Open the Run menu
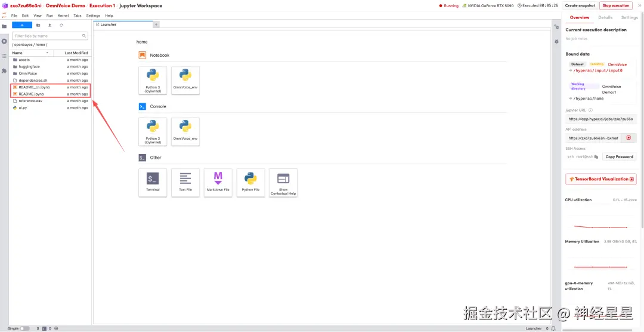 click(x=49, y=16)
